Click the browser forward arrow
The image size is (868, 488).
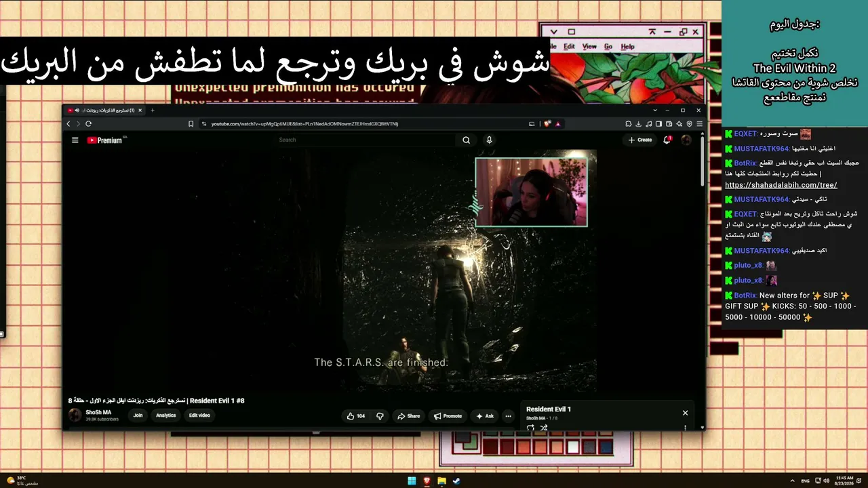[x=78, y=124]
